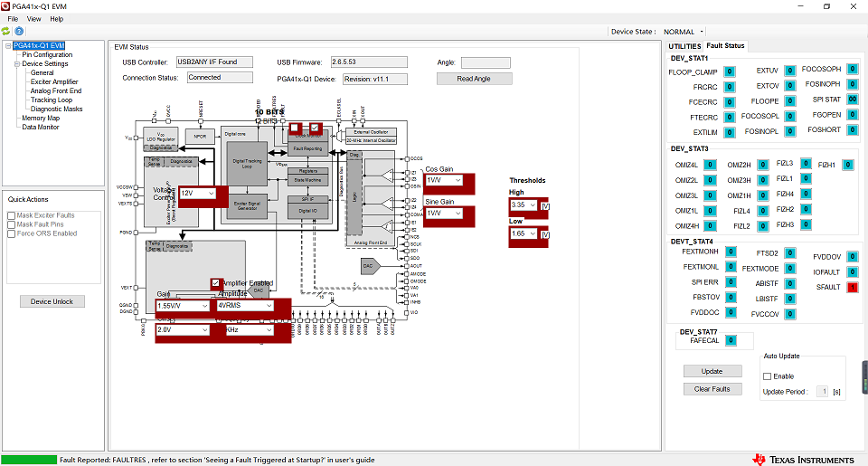Click the FVDDOV status indicator
Viewport: 868px width, 466px height.
click(x=853, y=257)
